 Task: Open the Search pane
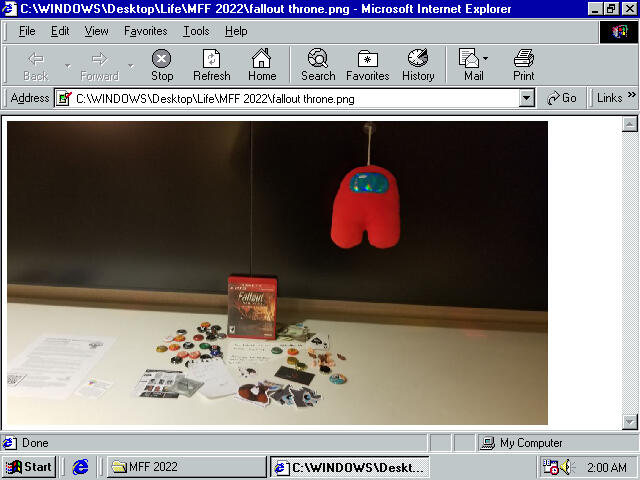pyautogui.click(x=318, y=65)
